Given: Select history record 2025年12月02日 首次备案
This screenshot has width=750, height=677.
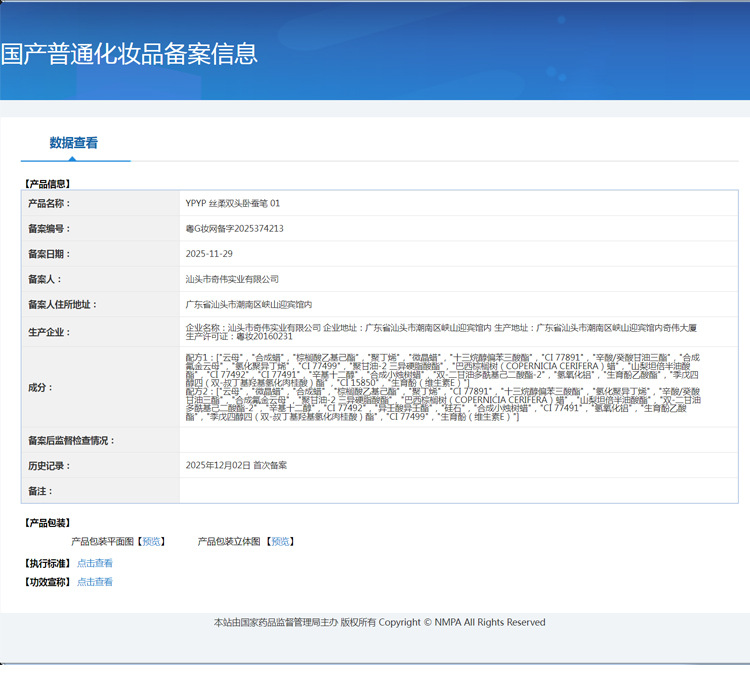Looking at the screenshot, I should 236,465.
